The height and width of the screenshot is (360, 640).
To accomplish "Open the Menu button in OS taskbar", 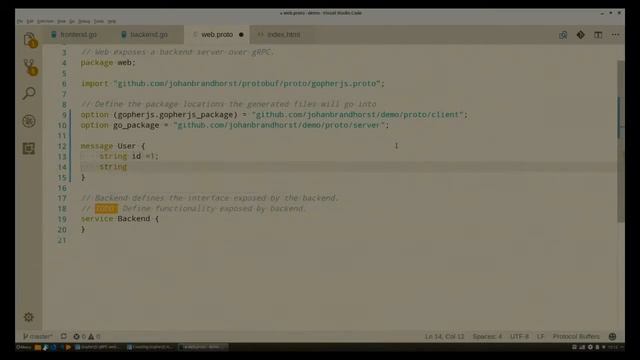I will (x=24, y=347).
